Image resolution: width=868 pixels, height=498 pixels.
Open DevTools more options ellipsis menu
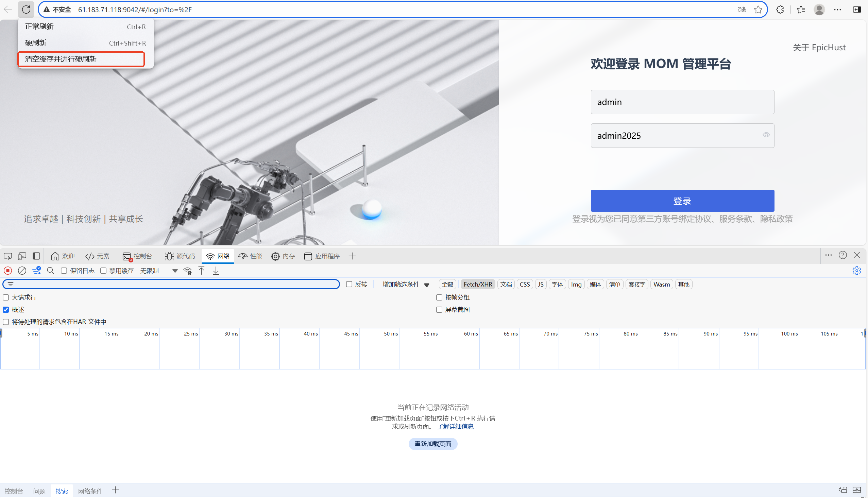[828, 256]
